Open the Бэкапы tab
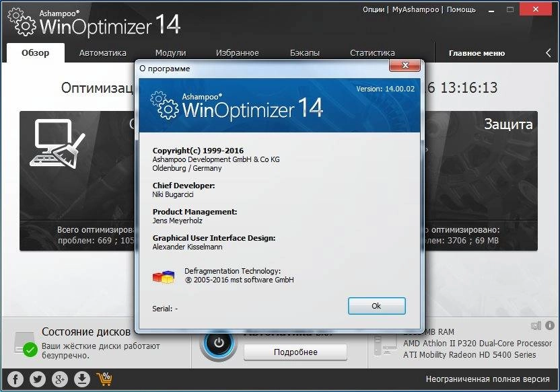560x392 pixels. 305,53
